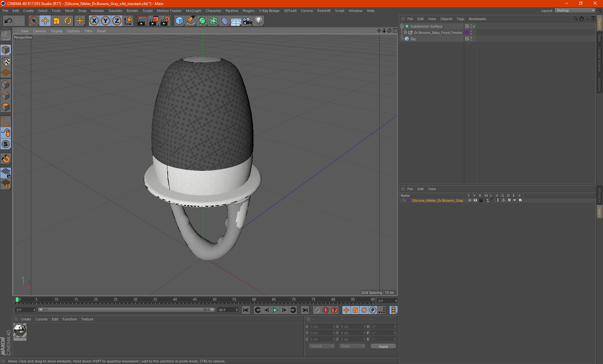Open the MoGraph menu
Viewport: 603px width, 364px height.
193,11
